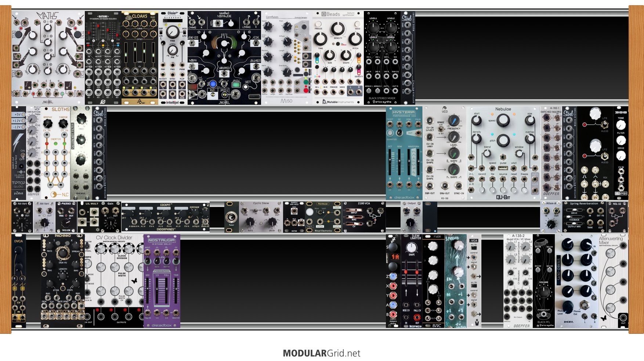Screen dimensions: 644x361
Task: Open the NSL-32 1U module
Action: [617, 217]
